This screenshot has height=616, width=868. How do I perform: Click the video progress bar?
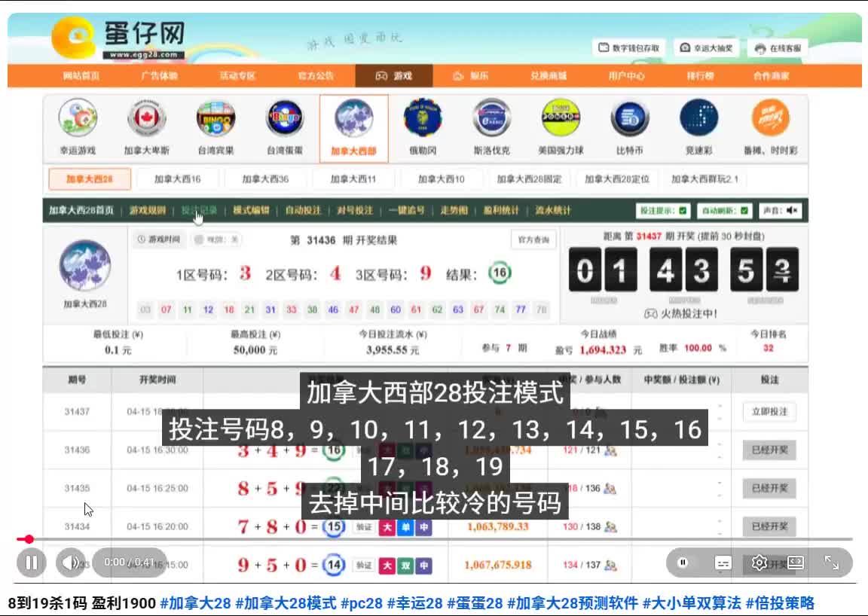tap(435, 539)
